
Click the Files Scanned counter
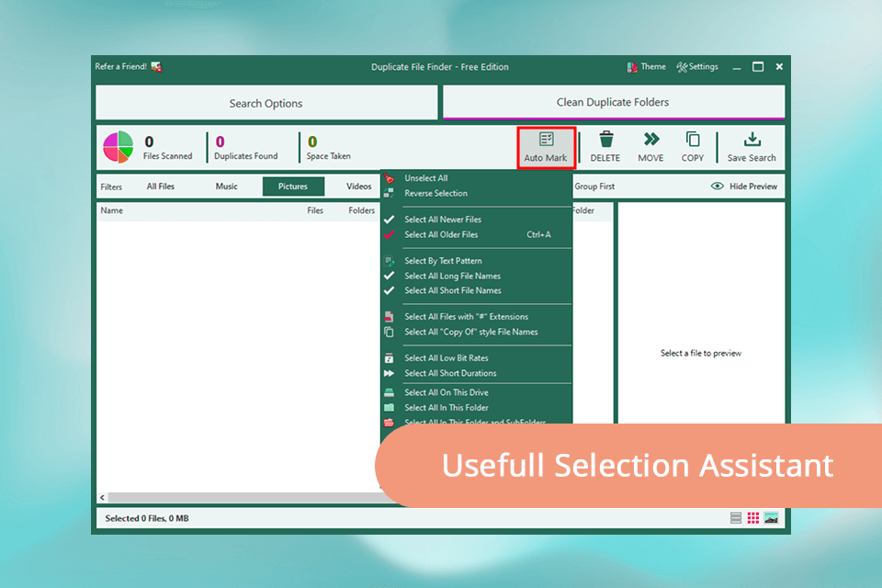point(167,147)
